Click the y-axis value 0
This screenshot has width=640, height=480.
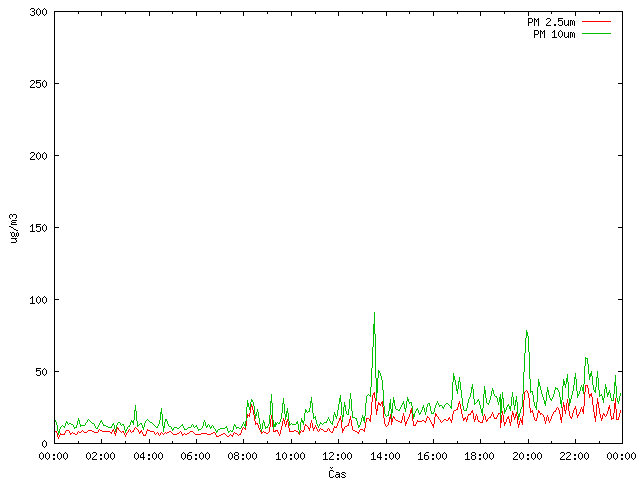pyautogui.click(x=44, y=444)
